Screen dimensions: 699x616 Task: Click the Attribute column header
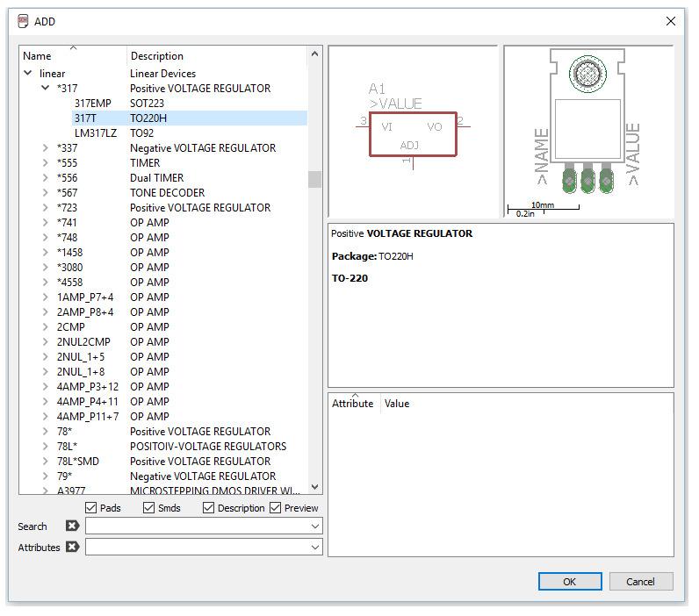click(354, 403)
